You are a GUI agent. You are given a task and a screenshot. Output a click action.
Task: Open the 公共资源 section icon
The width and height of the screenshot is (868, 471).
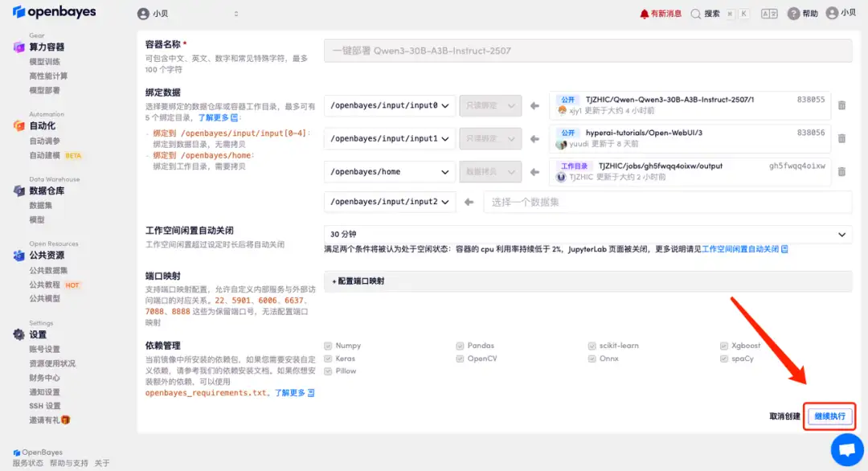point(18,255)
